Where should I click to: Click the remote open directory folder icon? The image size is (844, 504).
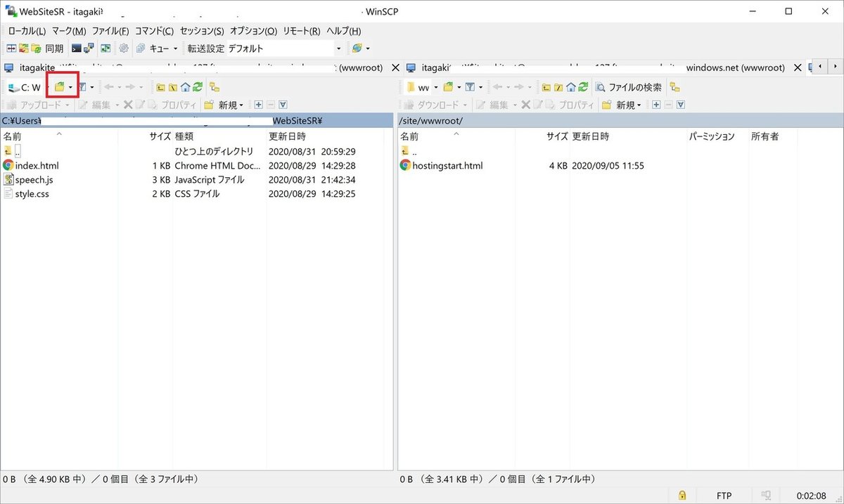448,87
